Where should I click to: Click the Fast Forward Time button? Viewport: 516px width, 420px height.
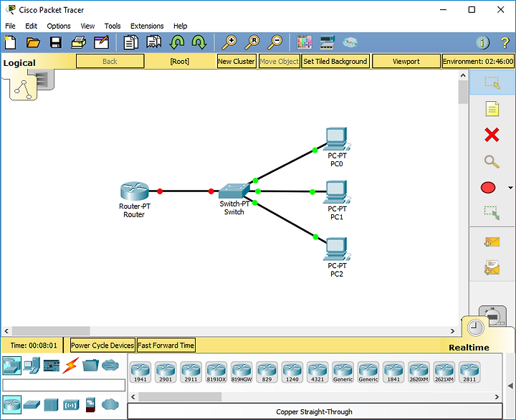[x=166, y=345]
